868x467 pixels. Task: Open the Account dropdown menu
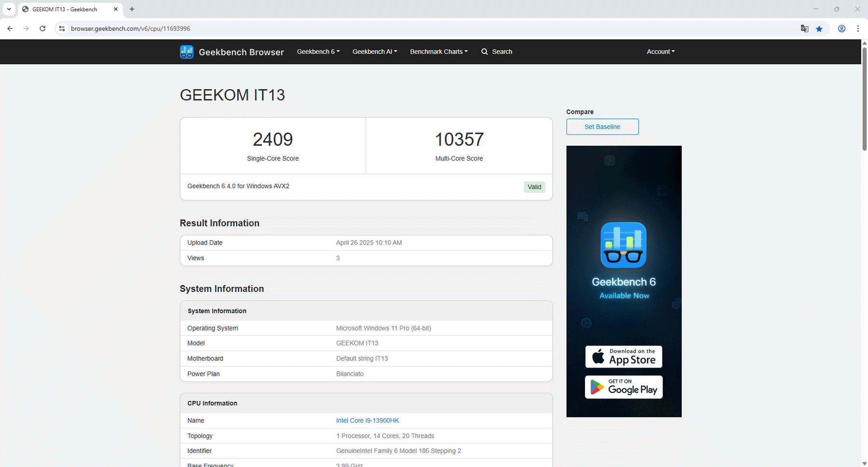click(661, 52)
